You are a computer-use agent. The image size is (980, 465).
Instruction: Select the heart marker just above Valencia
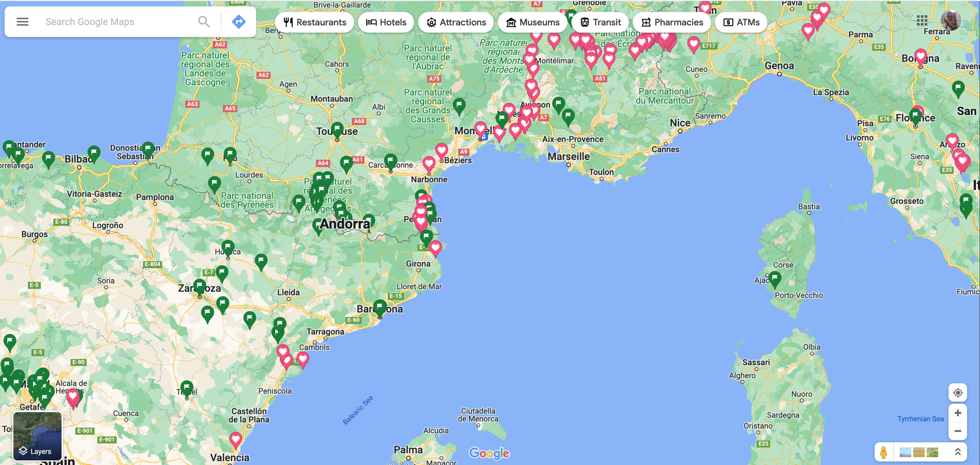coord(236,440)
